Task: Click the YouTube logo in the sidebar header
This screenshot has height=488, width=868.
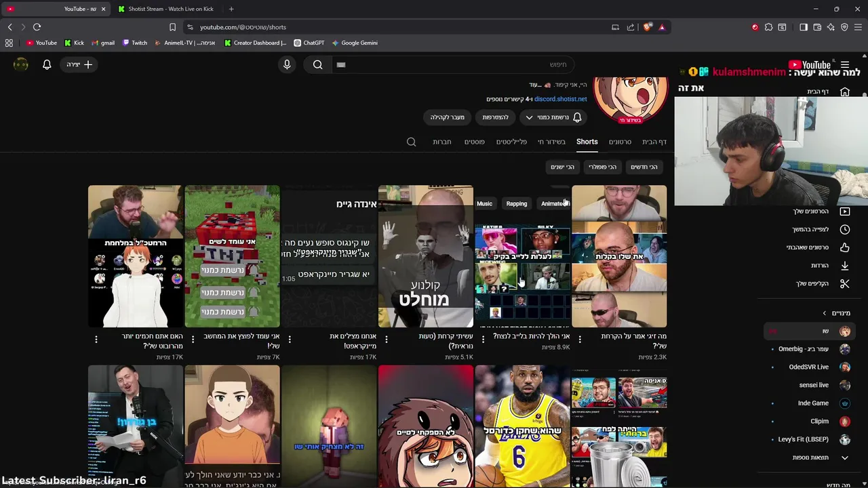Action: tap(810, 65)
